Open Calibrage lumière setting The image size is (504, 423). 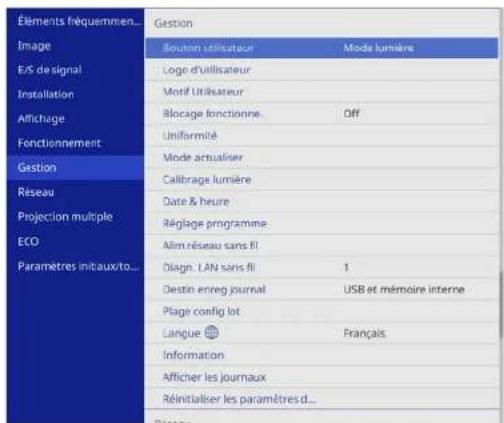click(x=322, y=179)
